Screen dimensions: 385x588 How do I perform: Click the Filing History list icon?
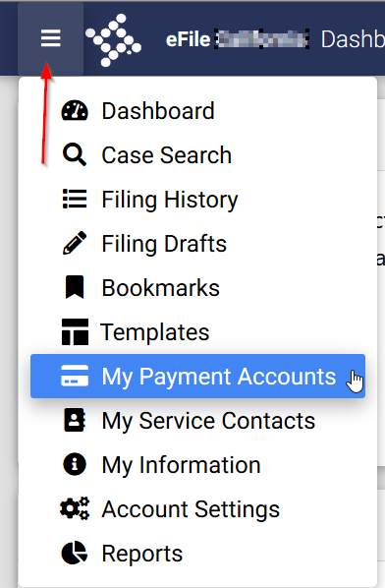click(75, 199)
